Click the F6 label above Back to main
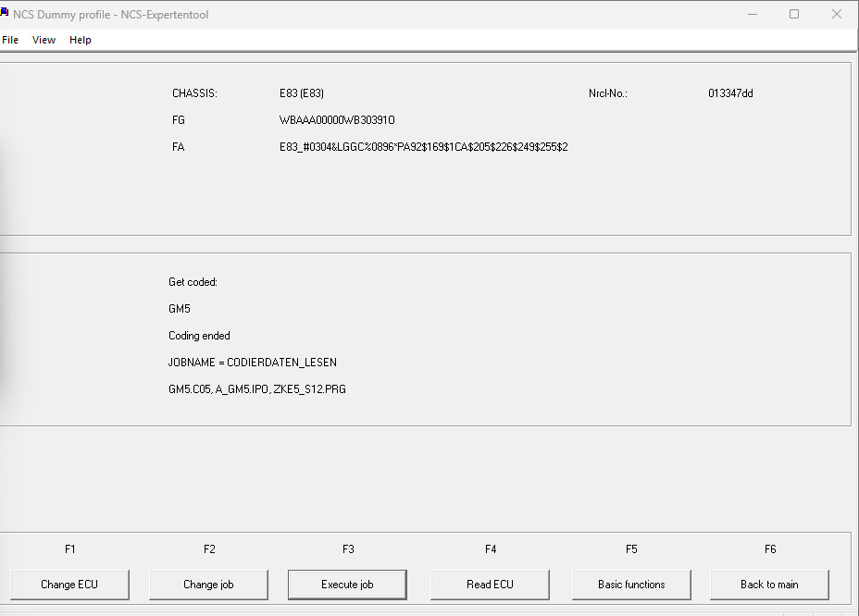 770,549
